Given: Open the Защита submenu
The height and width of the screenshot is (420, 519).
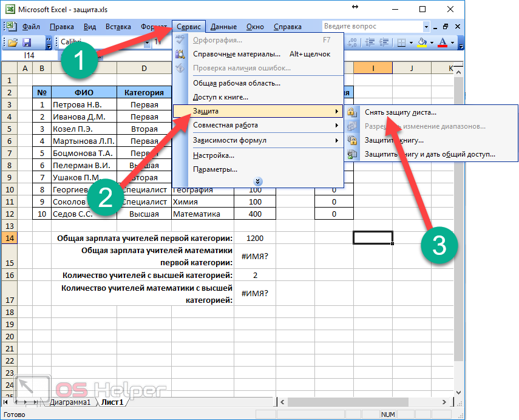Looking at the screenshot, I should (x=258, y=111).
